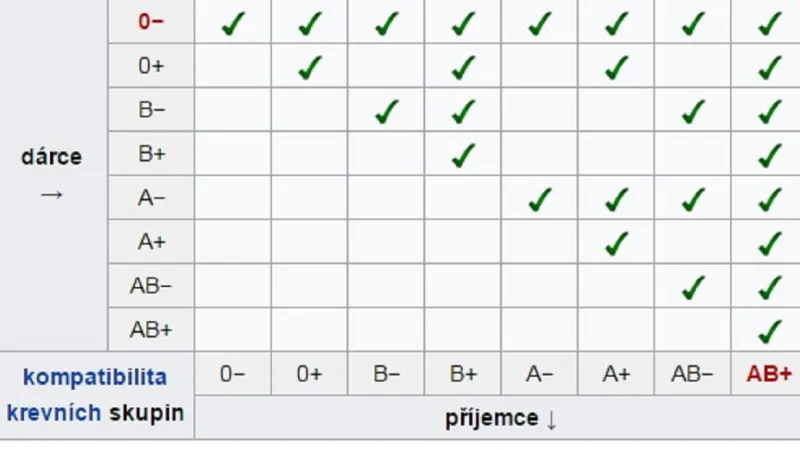Click the checkmark in donor AB+ row, AB+ column
The height and width of the screenshot is (450, 800).
(769, 331)
